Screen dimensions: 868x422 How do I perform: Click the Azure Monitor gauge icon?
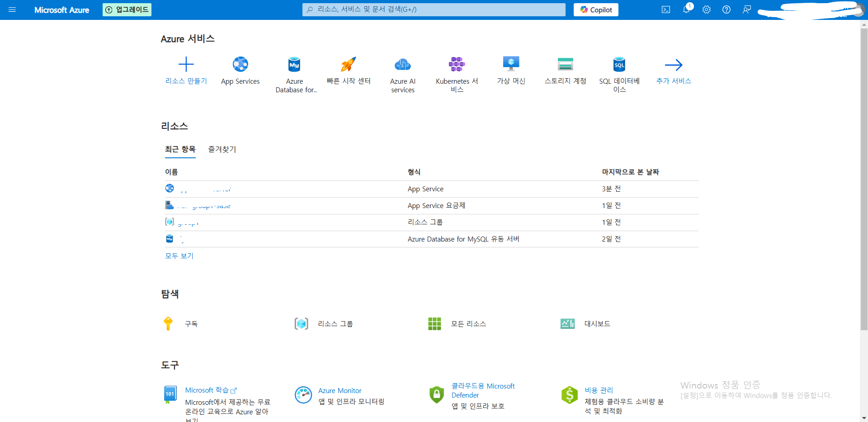click(303, 395)
